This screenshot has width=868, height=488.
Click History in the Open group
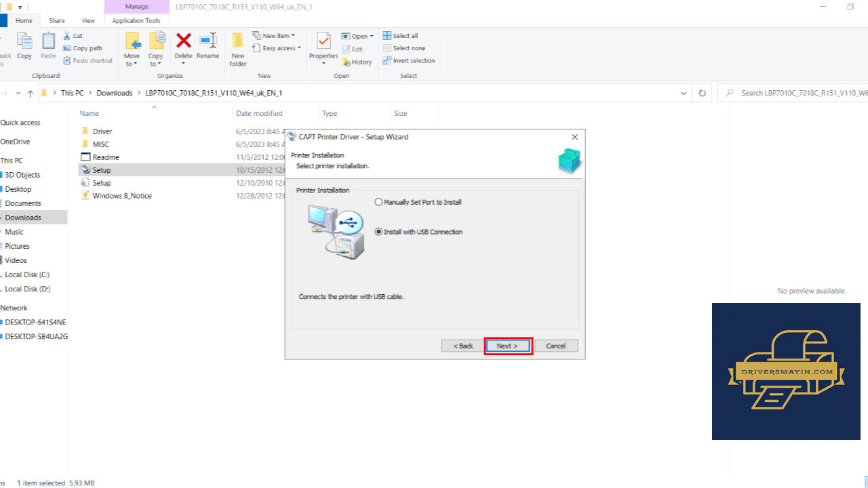pyautogui.click(x=357, y=62)
